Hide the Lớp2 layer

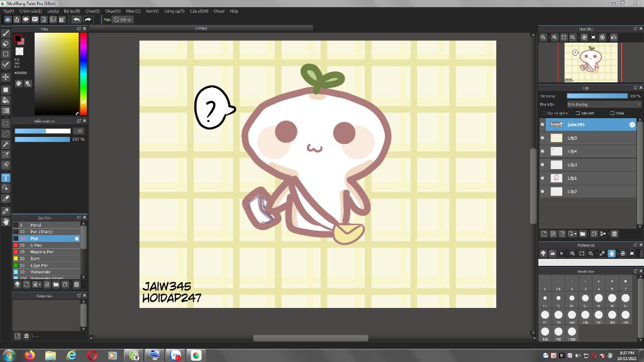pyautogui.click(x=543, y=192)
